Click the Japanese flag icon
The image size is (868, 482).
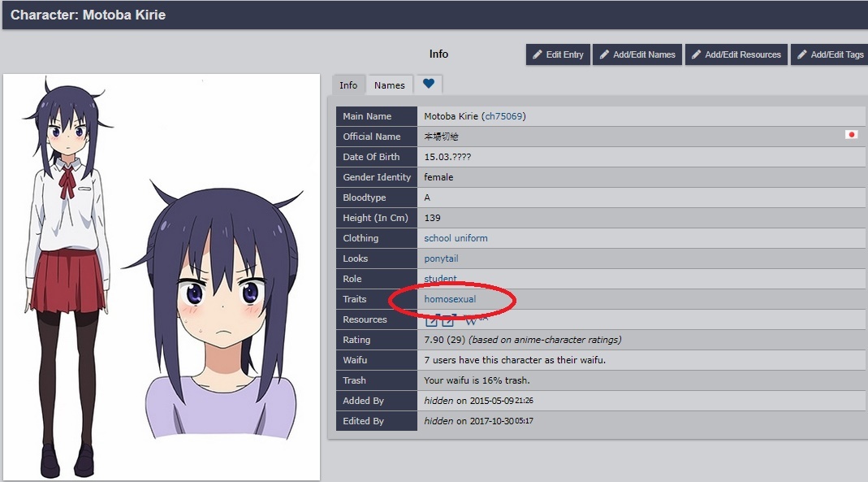851,135
